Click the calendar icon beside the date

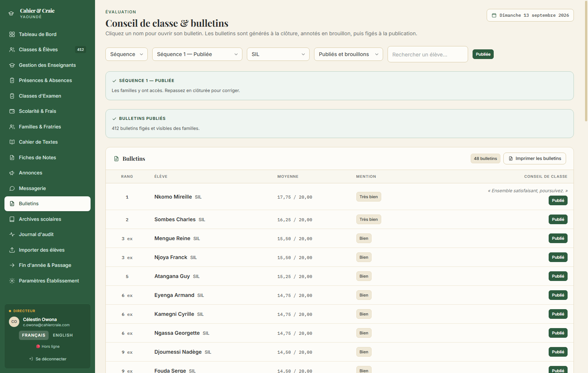(x=494, y=15)
